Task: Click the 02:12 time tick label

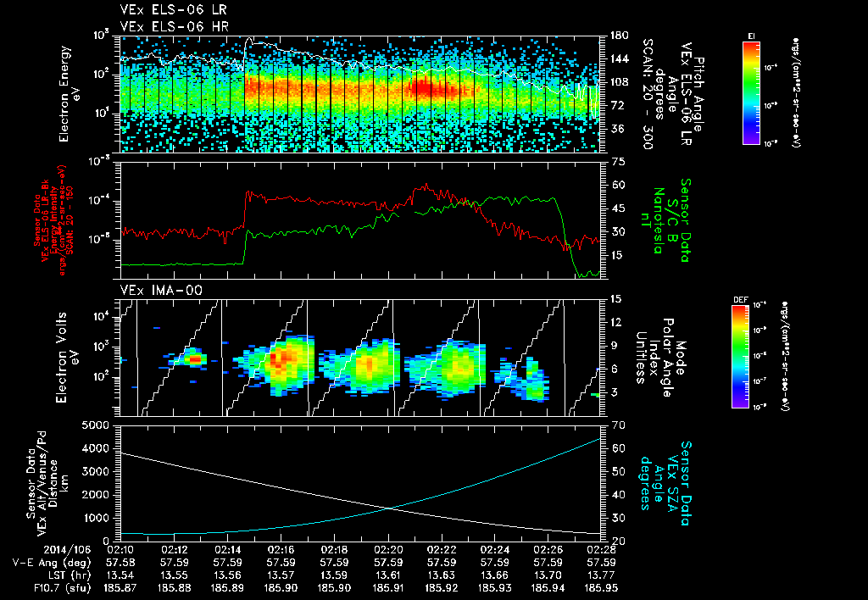Action: tap(173, 551)
